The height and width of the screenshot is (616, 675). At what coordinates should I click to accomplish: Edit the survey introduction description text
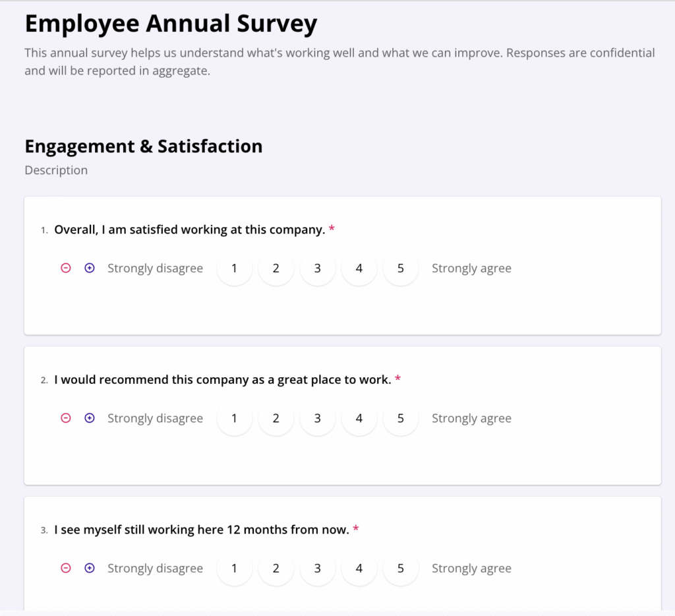coord(339,61)
